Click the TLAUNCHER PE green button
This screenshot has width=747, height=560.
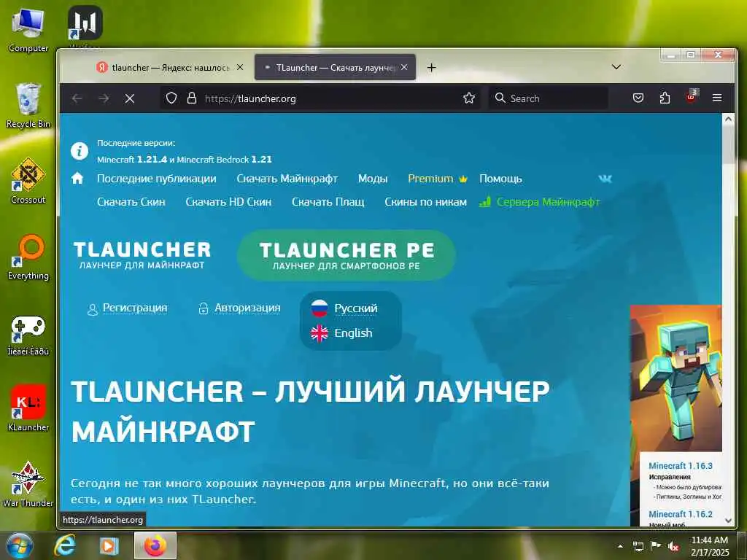[347, 255]
